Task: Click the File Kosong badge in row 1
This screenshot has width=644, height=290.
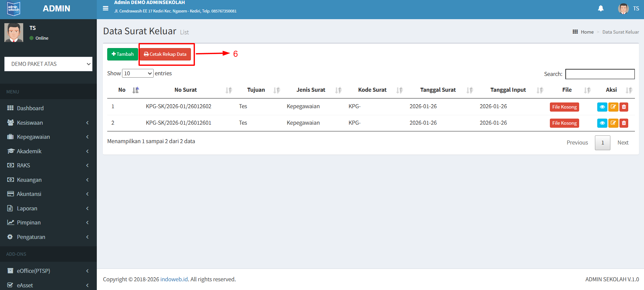Action: click(x=564, y=107)
